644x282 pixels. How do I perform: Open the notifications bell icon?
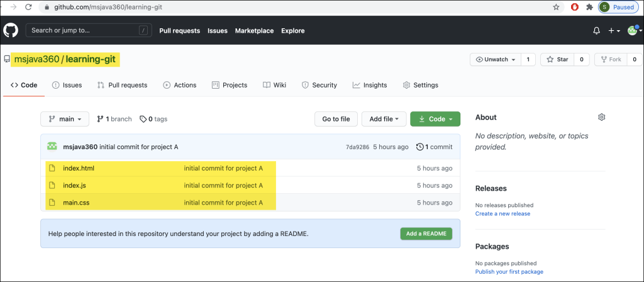click(x=596, y=31)
